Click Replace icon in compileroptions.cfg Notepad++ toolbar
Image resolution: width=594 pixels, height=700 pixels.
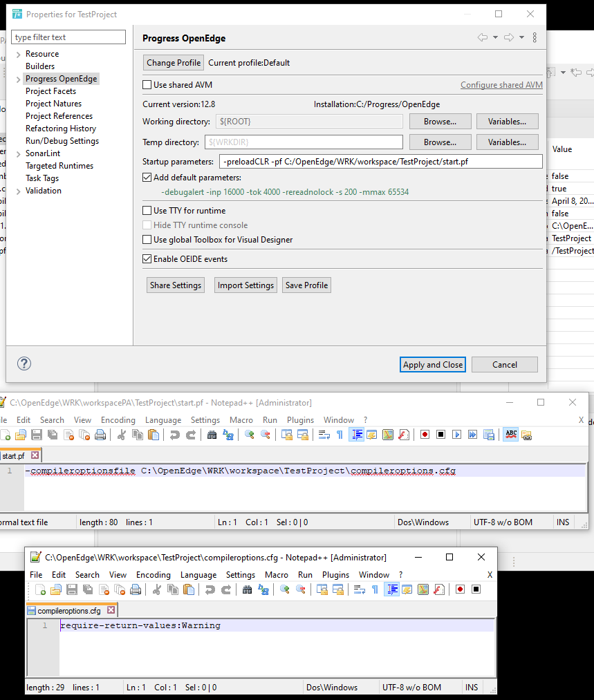click(263, 589)
